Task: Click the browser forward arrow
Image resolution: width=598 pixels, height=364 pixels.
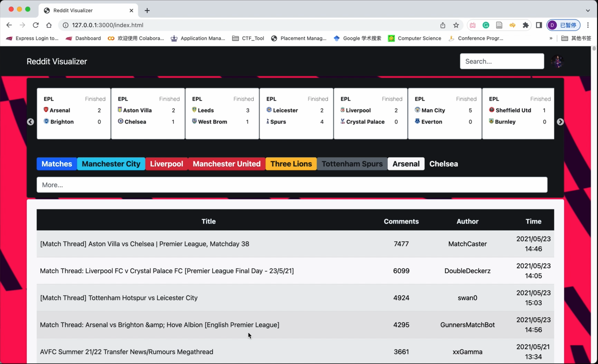Action: point(22,25)
